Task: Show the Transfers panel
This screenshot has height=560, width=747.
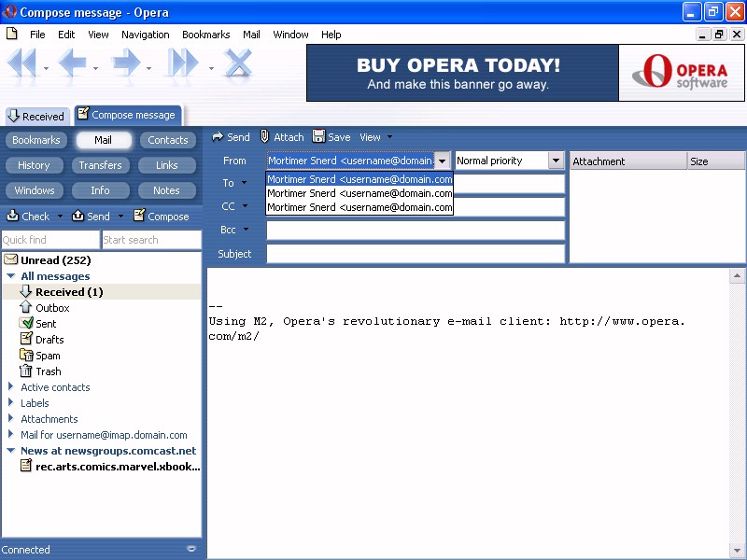Action: coord(100,165)
